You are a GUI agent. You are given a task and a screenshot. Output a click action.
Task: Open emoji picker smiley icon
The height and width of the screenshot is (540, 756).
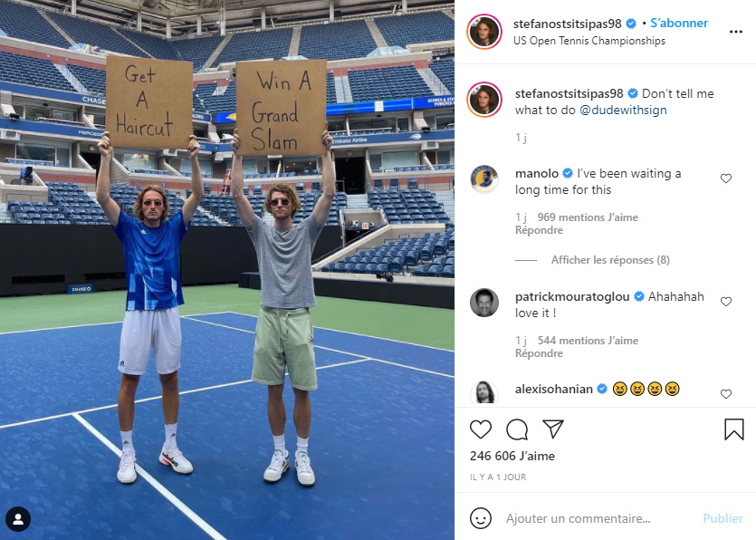pyautogui.click(x=481, y=518)
